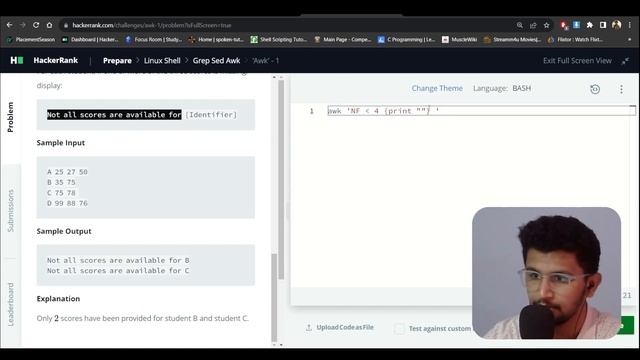Reload the HackerRank page
The width and height of the screenshot is (640, 360).
tap(36, 25)
